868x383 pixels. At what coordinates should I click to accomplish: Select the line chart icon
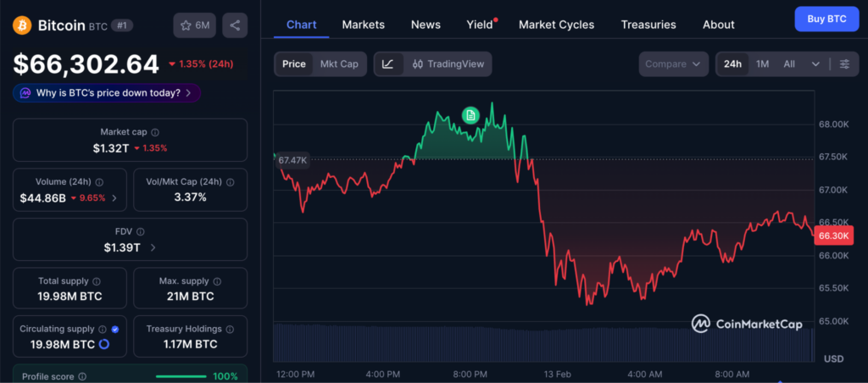[x=387, y=64]
